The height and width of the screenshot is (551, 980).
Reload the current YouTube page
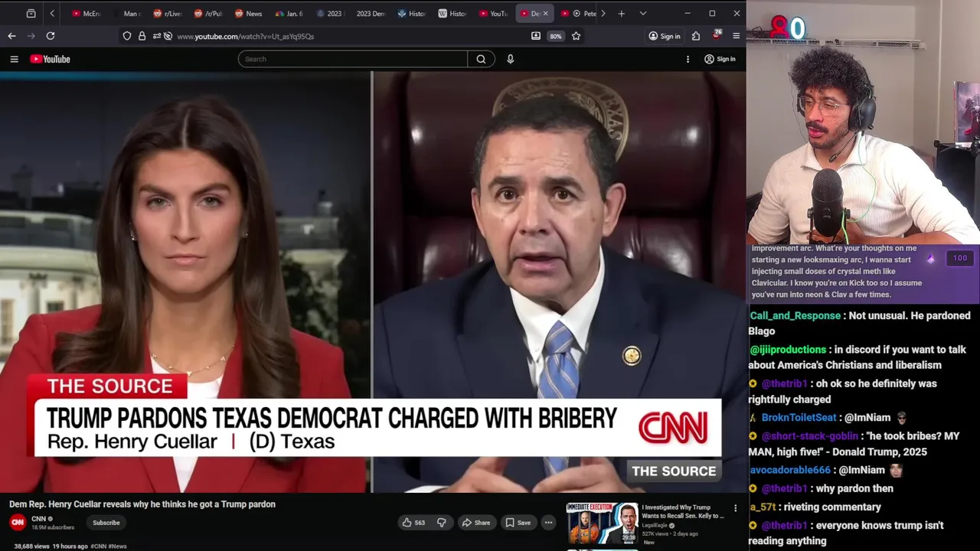pyautogui.click(x=51, y=36)
